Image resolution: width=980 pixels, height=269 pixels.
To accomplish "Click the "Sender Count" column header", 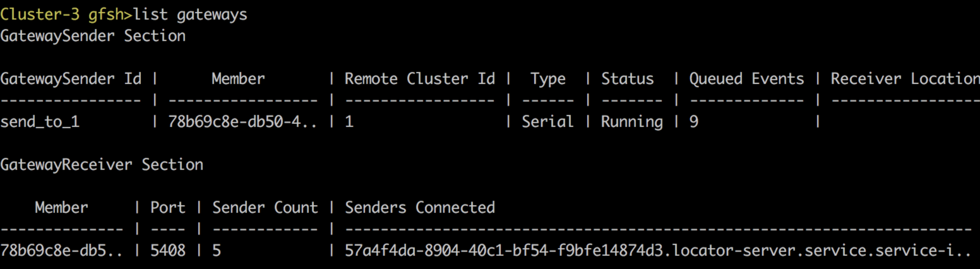I will [265, 208].
